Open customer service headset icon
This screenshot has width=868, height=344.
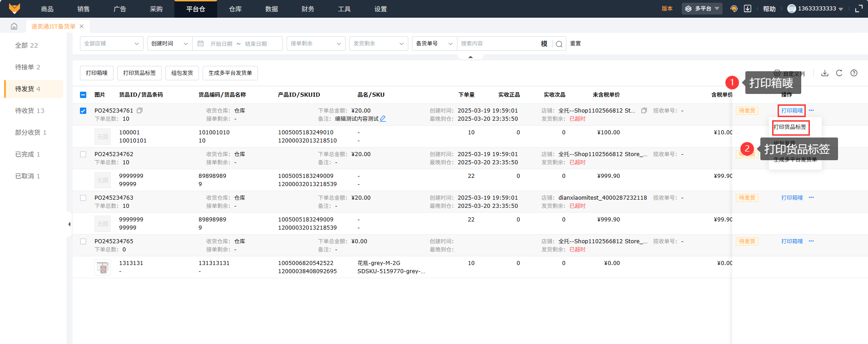pyautogui.click(x=734, y=9)
